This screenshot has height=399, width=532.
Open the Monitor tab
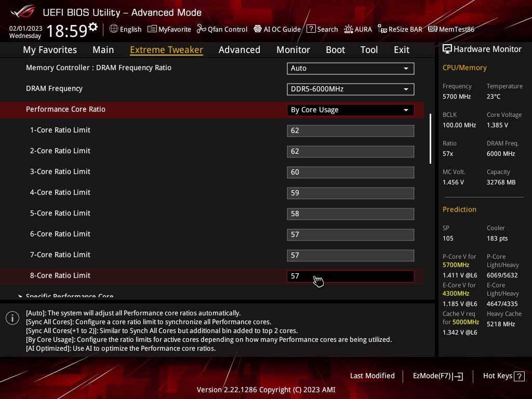pyautogui.click(x=293, y=50)
